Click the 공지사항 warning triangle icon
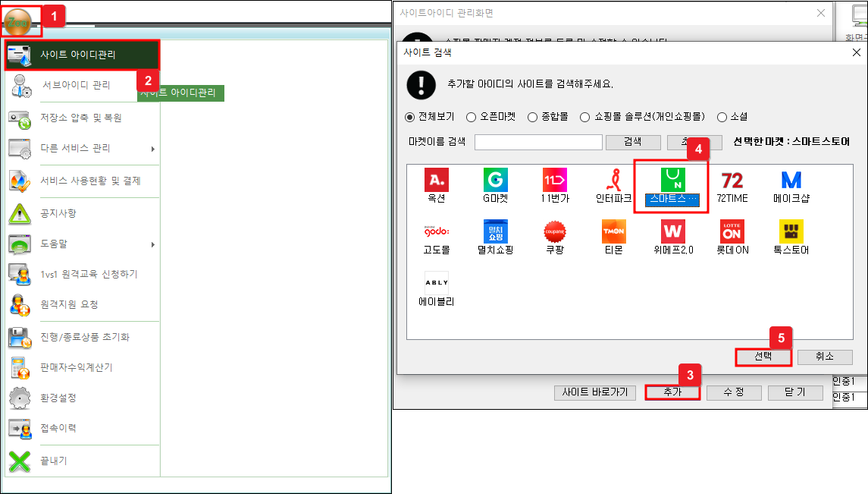The height and width of the screenshot is (494, 868). click(20, 214)
